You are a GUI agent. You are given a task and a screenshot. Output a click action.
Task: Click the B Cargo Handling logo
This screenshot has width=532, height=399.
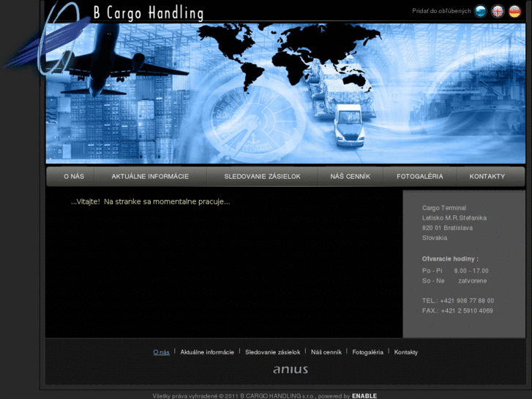pyautogui.click(x=149, y=13)
